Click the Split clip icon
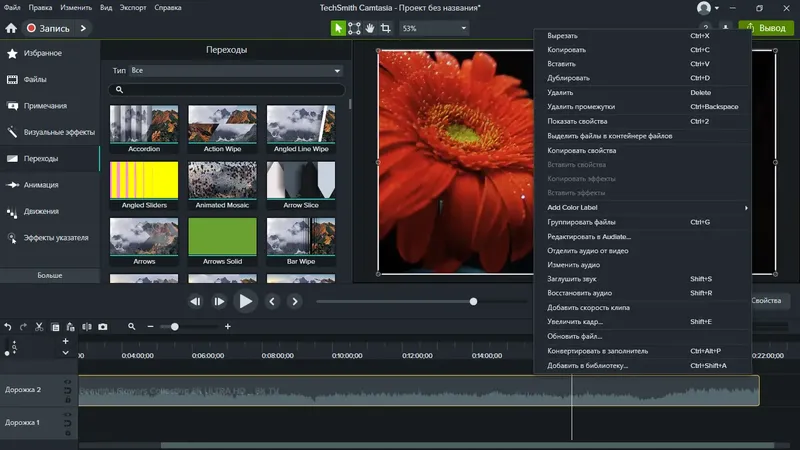This screenshot has height=450, width=800. point(87,326)
